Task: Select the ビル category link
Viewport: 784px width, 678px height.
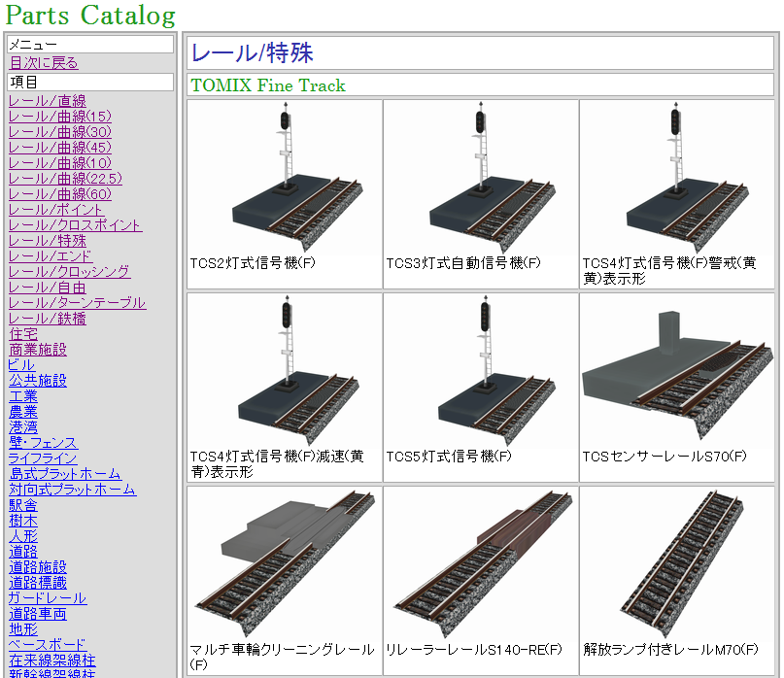Action: (x=21, y=365)
